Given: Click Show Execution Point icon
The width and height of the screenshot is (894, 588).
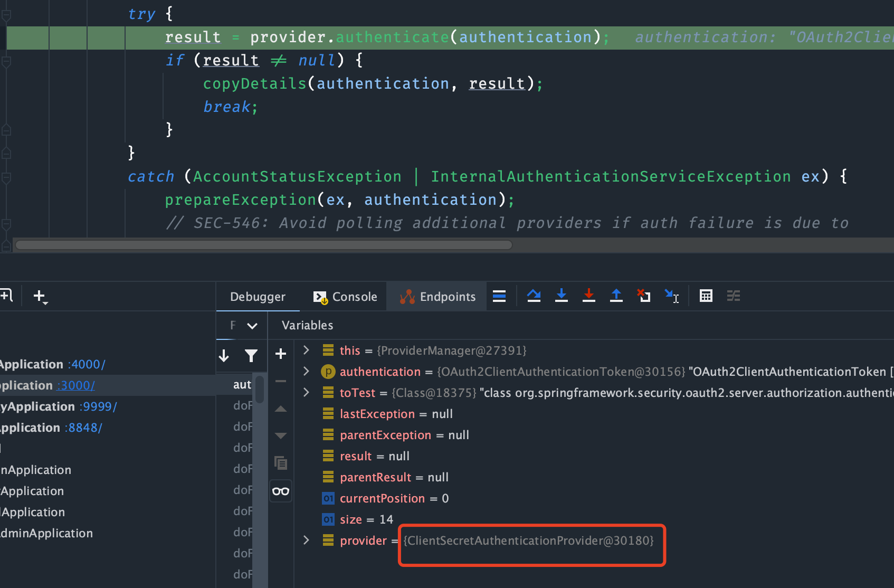Looking at the screenshot, I should (x=499, y=296).
